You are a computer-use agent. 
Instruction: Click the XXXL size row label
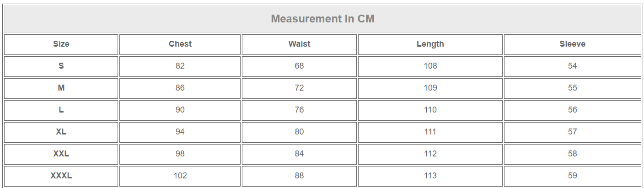61,176
